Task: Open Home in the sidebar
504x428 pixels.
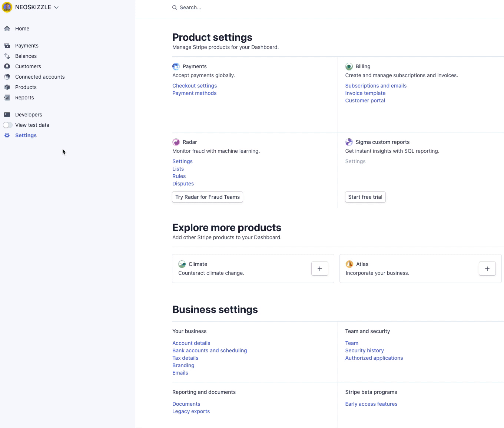Action: (22, 29)
